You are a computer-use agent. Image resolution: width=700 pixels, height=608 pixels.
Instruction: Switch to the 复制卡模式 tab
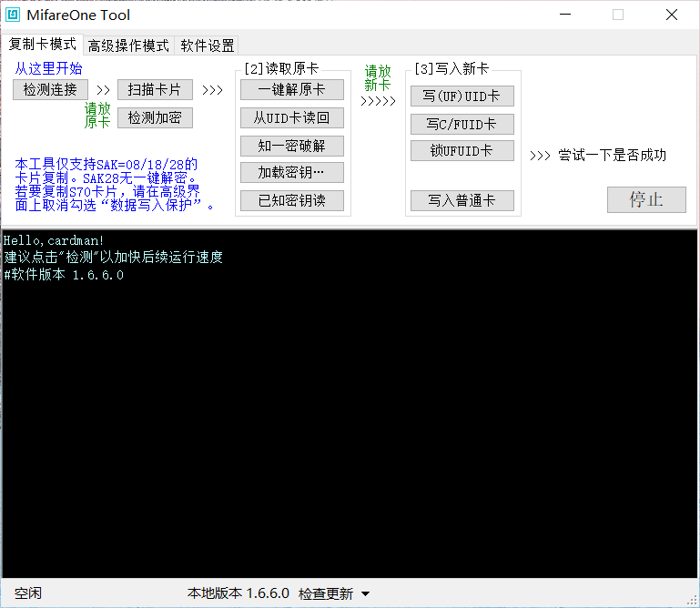[x=43, y=45]
